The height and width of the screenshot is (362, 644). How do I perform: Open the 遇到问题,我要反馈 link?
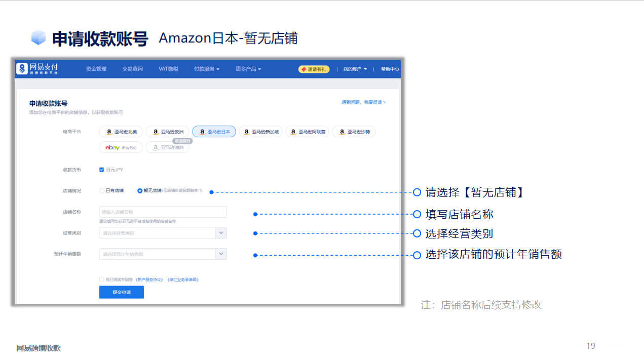click(363, 102)
